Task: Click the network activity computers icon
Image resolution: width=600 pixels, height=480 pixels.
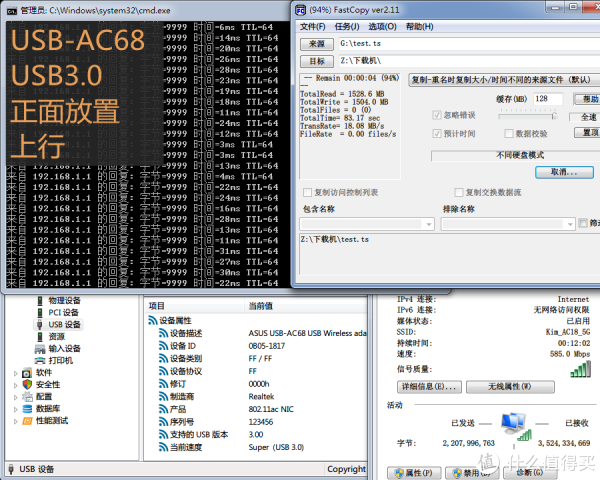Action: (x=515, y=426)
